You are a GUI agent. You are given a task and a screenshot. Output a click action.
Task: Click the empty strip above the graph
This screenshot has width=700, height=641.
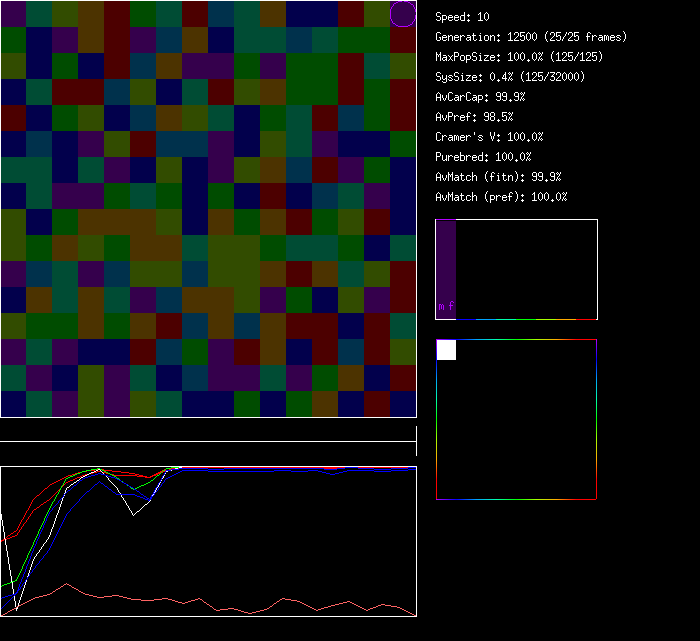208,430
